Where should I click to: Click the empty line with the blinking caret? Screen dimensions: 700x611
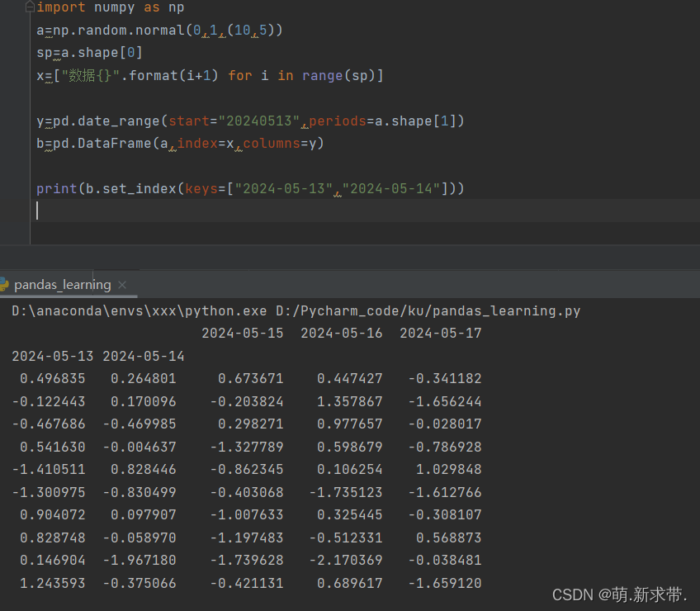coord(39,211)
